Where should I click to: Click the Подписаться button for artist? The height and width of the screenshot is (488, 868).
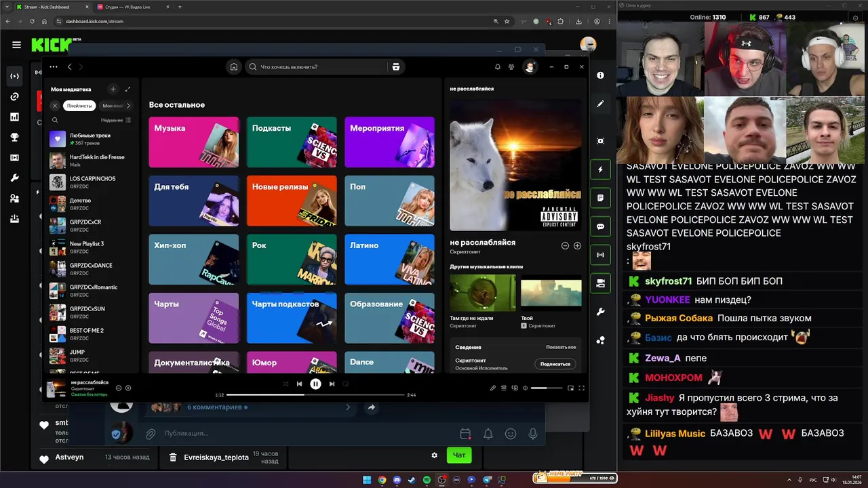click(555, 364)
